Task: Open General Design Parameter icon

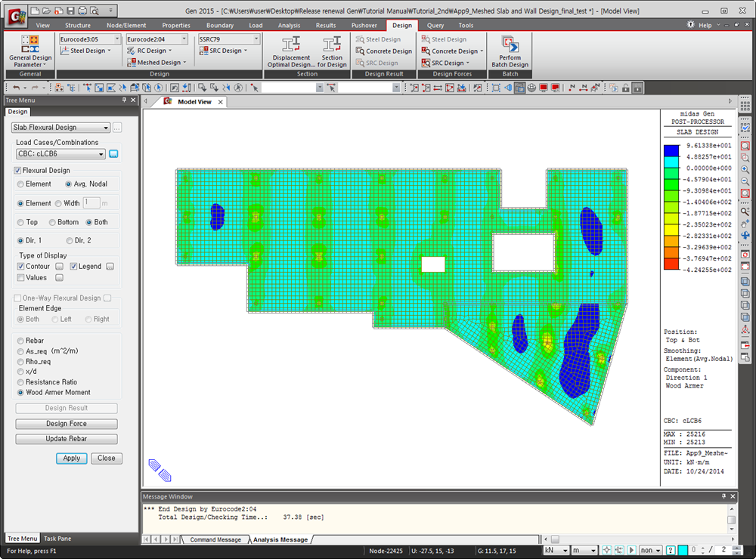Action: click(x=30, y=51)
